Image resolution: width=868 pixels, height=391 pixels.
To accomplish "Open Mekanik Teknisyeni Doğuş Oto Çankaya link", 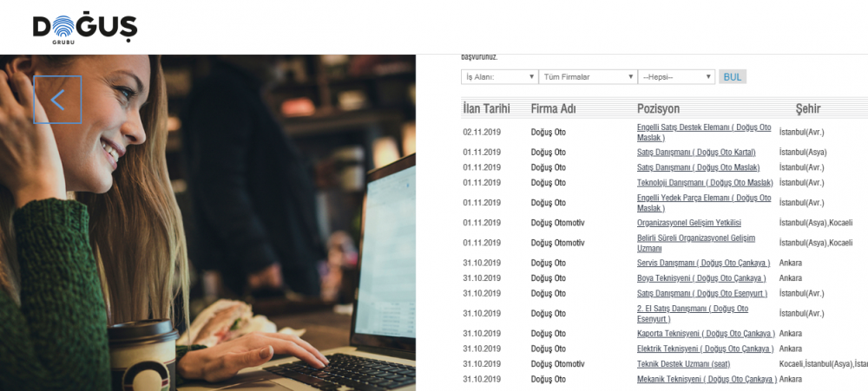I will click(x=707, y=380).
